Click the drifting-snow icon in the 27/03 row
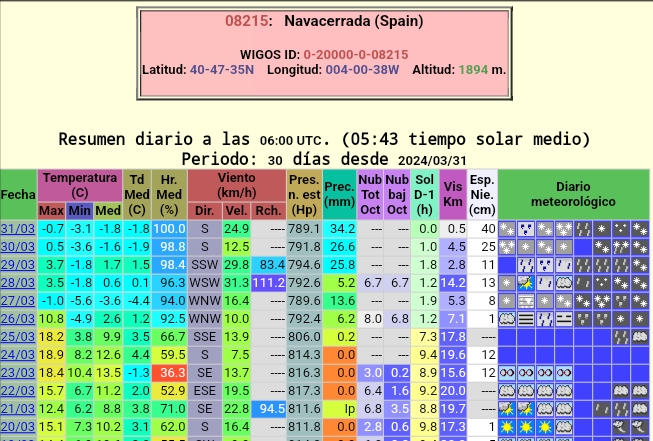Screen dimensions: 653x441 click(x=526, y=301)
